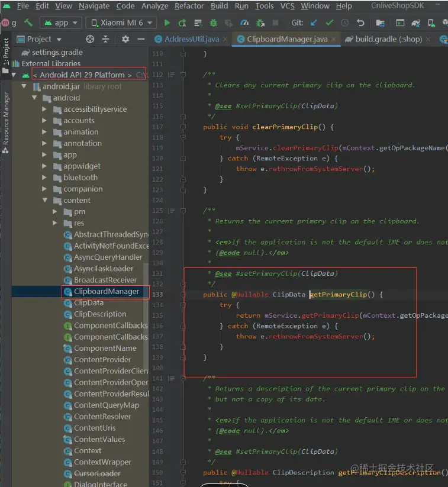This screenshot has height=487, width=448.
Task: Click locate current file crosshair icon
Action: point(90,39)
